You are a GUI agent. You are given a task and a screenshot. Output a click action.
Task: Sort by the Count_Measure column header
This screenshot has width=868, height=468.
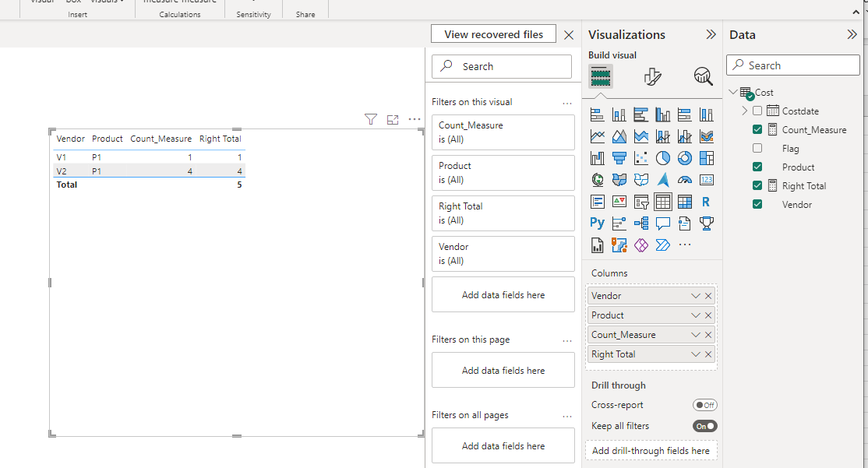(161, 139)
